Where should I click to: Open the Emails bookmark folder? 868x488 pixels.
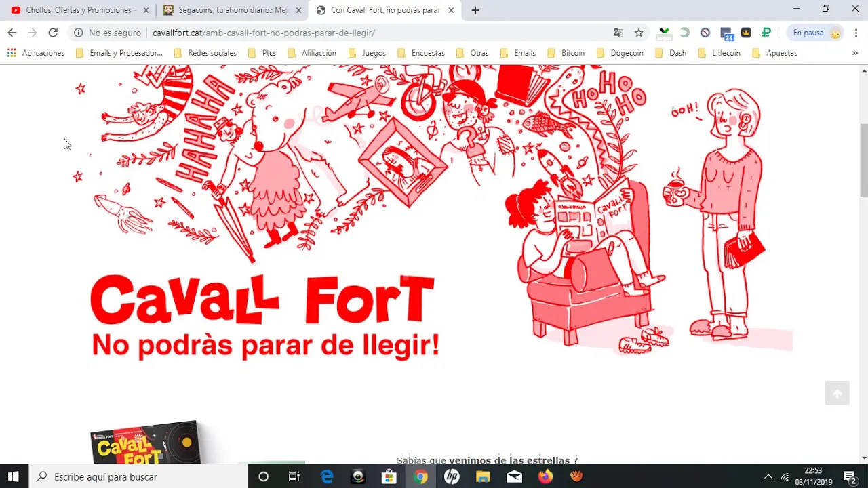[517, 53]
